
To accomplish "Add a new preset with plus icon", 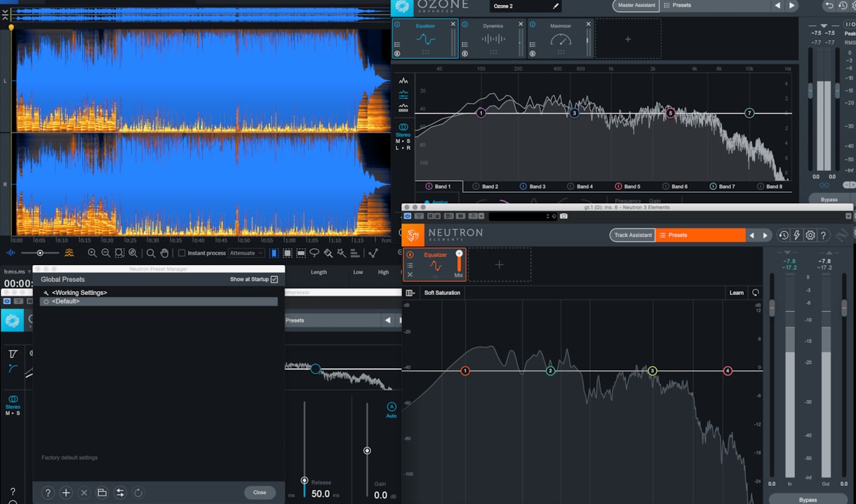I will point(66,493).
